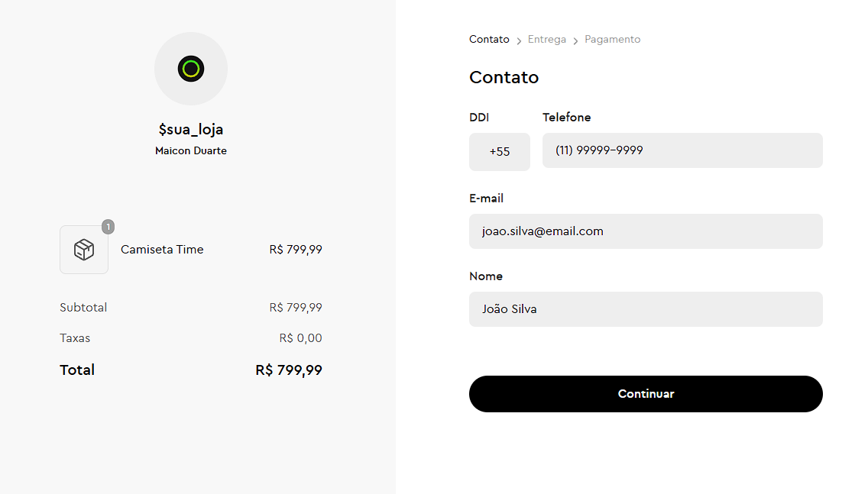Click the Maicon Duarte seller name
Viewport: 868px width, 494px height.
[x=191, y=150]
